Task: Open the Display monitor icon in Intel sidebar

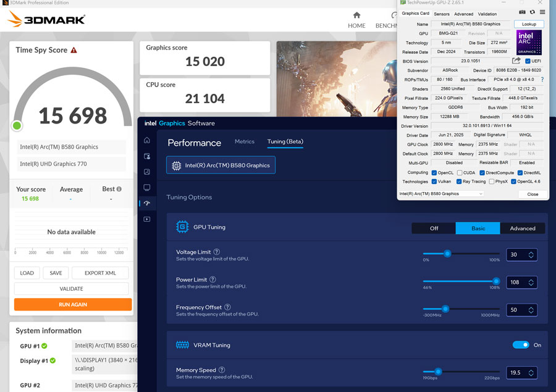Action: tap(147, 188)
